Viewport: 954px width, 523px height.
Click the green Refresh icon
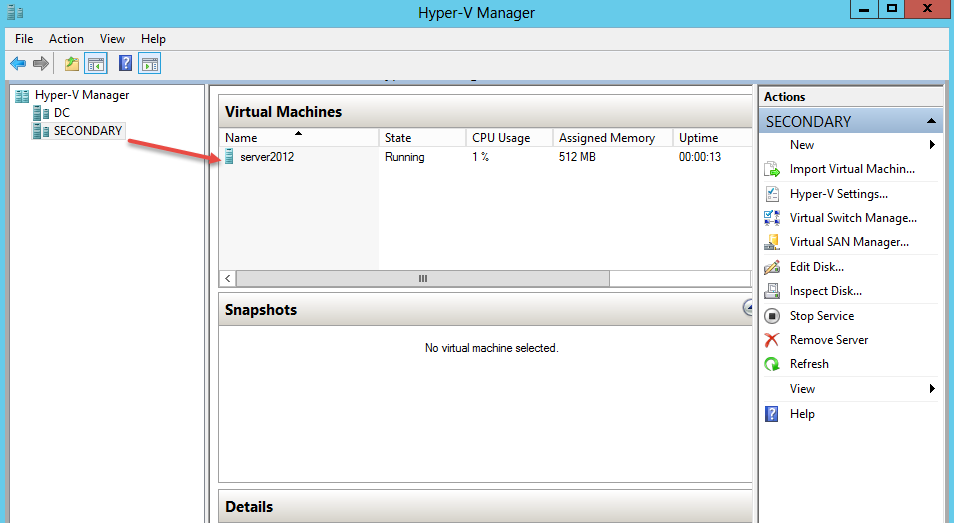click(772, 364)
